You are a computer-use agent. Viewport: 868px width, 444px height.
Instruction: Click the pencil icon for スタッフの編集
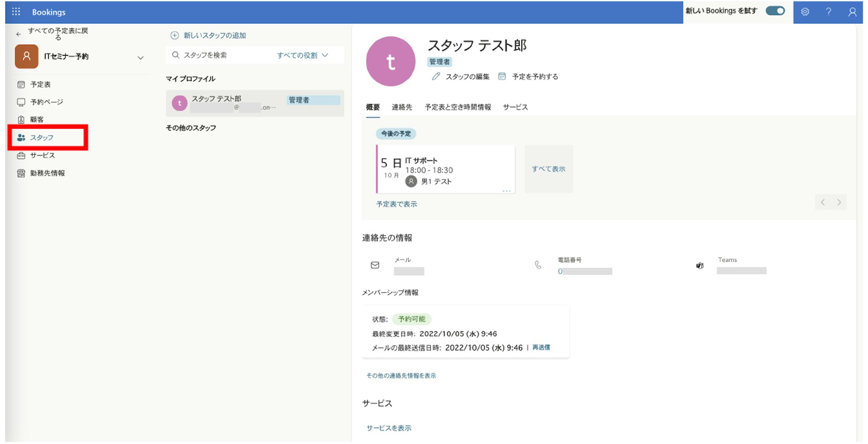(436, 77)
